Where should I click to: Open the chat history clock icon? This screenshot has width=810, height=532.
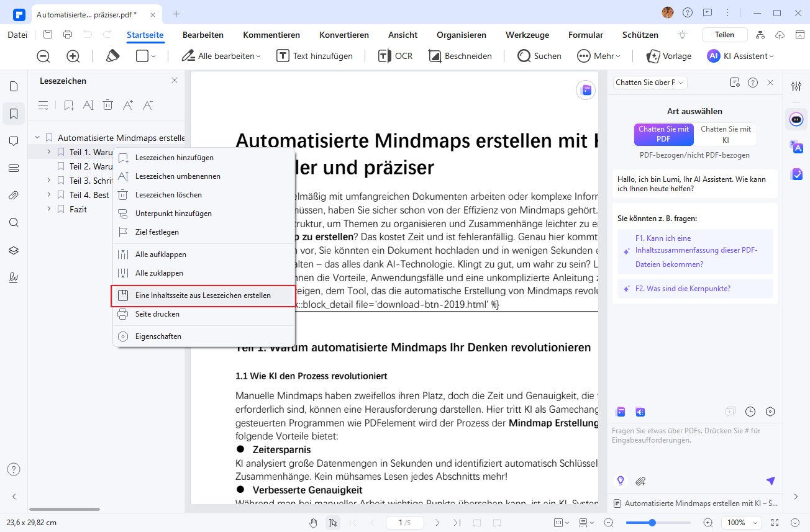pos(750,412)
